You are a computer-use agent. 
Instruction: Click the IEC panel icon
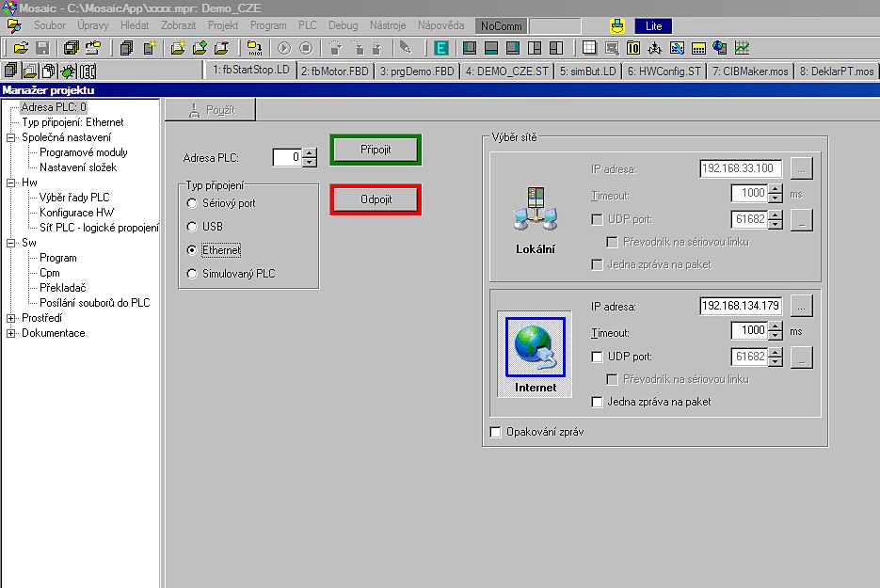[88, 71]
